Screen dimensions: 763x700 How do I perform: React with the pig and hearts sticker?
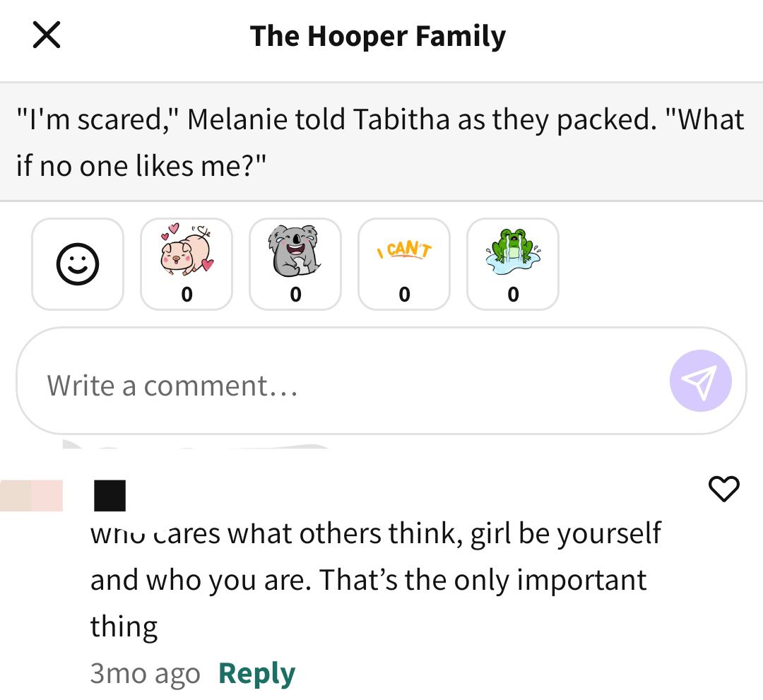coord(187,264)
